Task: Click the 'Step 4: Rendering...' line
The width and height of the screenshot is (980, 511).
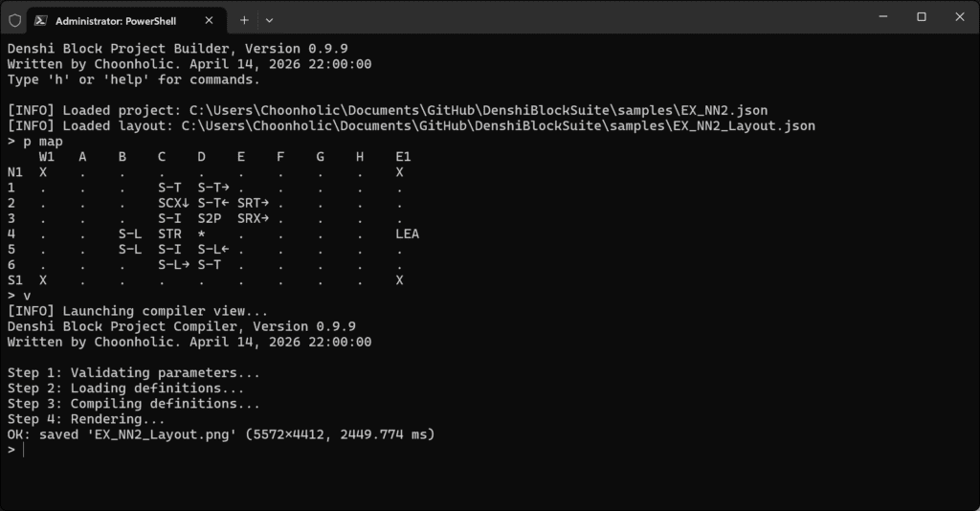Action: [86, 419]
